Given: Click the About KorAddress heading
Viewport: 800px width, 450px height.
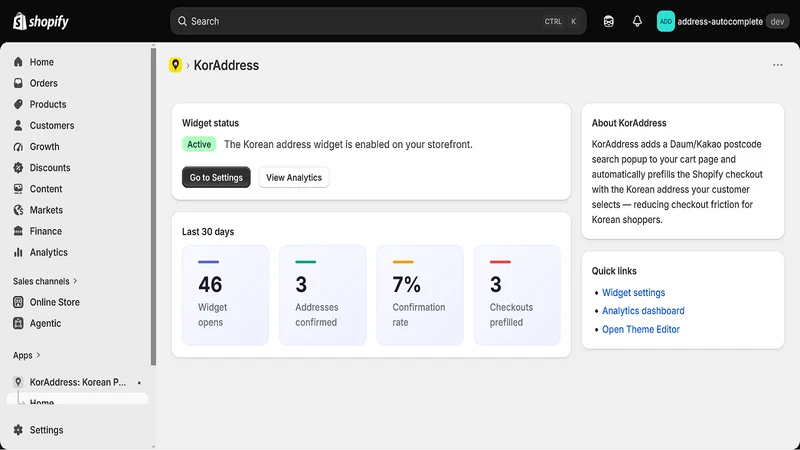Looking at the screenshot, I should (x=629, y=123).
